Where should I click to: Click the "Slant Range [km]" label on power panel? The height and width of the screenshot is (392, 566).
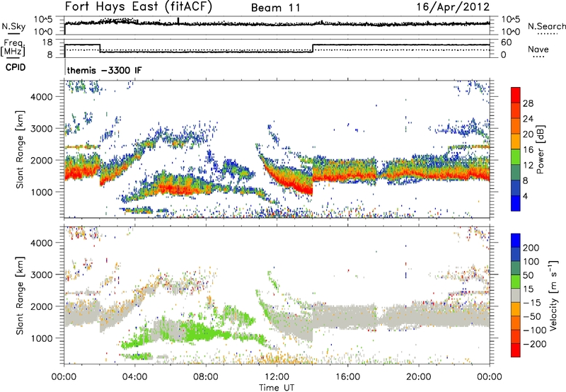[20, 149]
